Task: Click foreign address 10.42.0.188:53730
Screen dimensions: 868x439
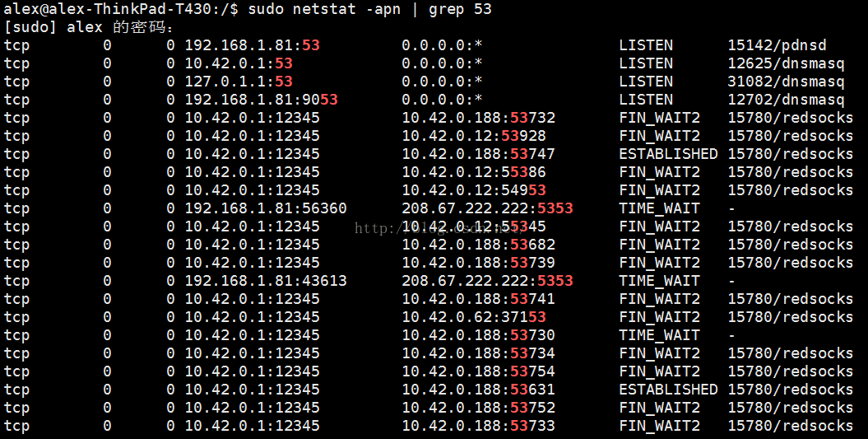Action: pos(478,335)
